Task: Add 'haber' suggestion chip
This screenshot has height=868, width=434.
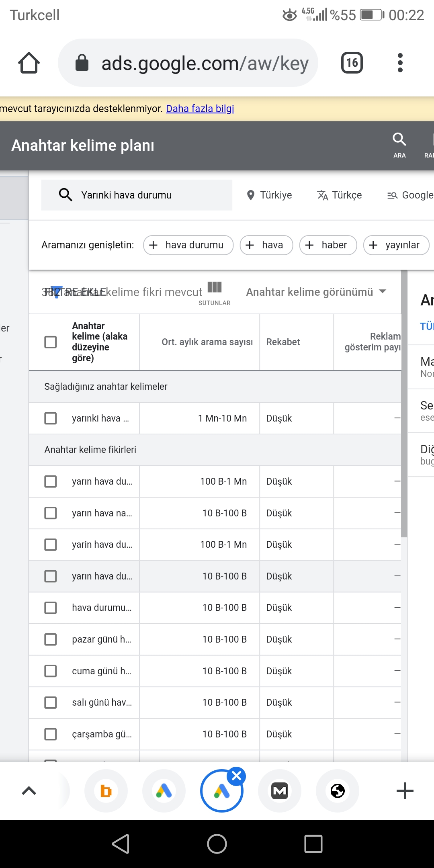Action: [x=328, y=245]
